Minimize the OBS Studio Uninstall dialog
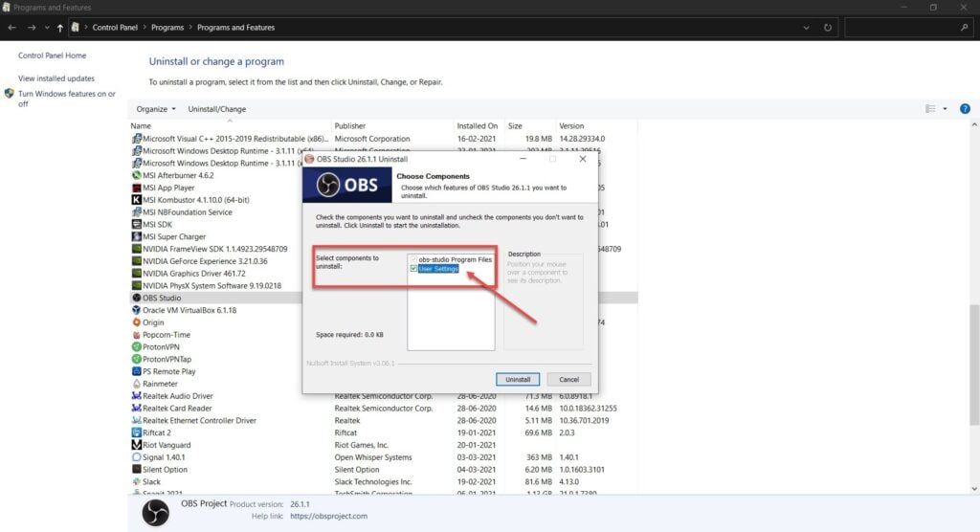Screen dimensions: 980x532 click(x=523, y=159)
